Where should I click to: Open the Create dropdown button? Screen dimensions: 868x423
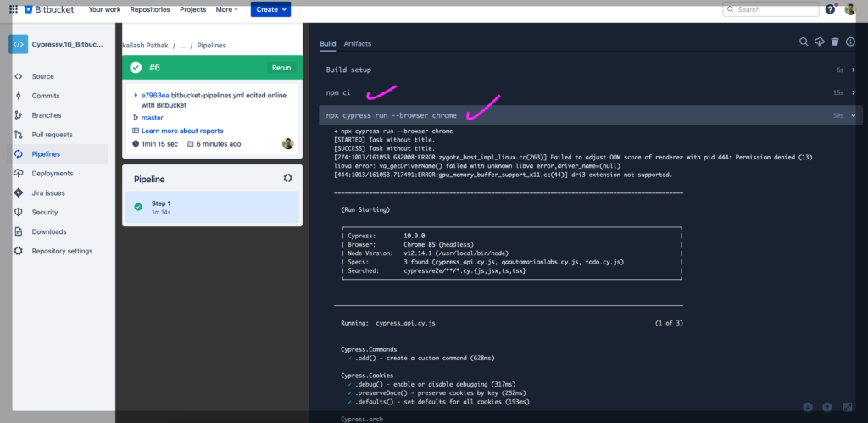[270, 9]
